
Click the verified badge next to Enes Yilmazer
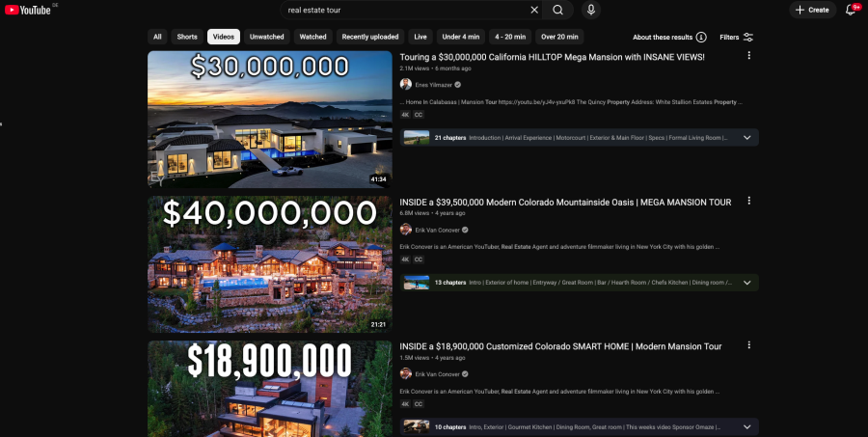pyautogui.click(x=458, y=85)
